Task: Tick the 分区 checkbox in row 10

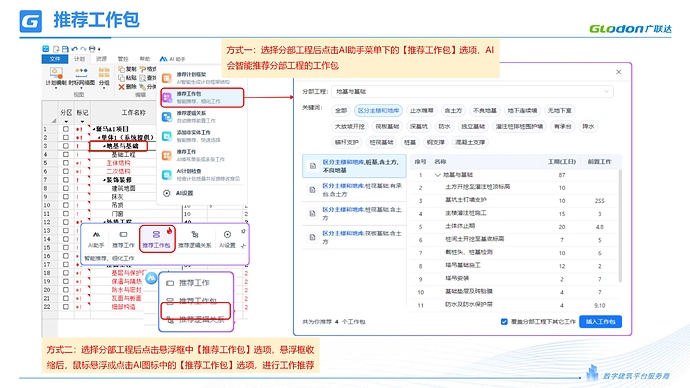Action: [66, 205]
